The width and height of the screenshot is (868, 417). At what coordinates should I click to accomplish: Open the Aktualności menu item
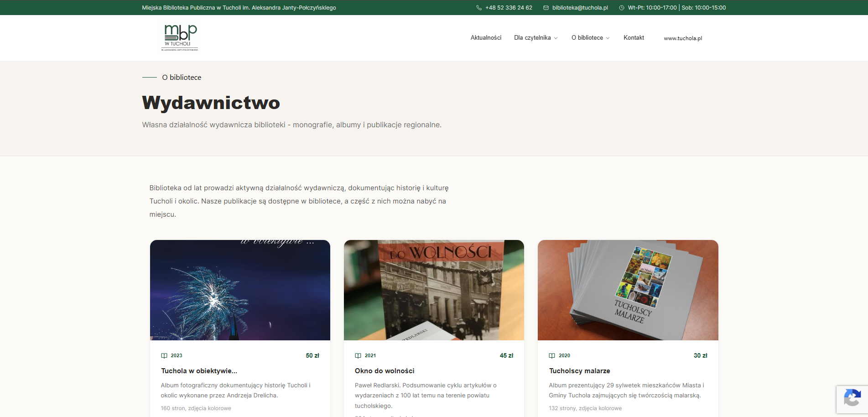click(x=486, y=38)
